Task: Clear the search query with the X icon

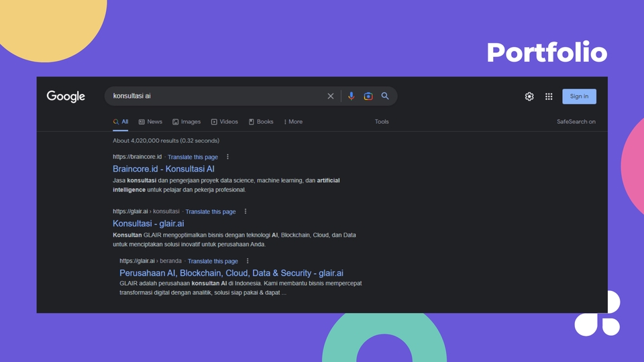Action: click(x=331, y=96)
